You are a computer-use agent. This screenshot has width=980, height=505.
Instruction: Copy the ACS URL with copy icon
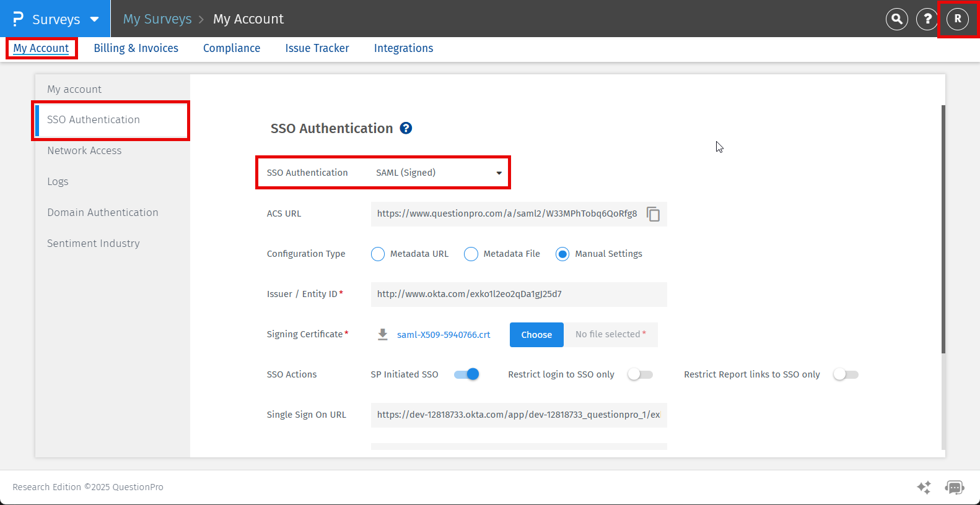653,214
